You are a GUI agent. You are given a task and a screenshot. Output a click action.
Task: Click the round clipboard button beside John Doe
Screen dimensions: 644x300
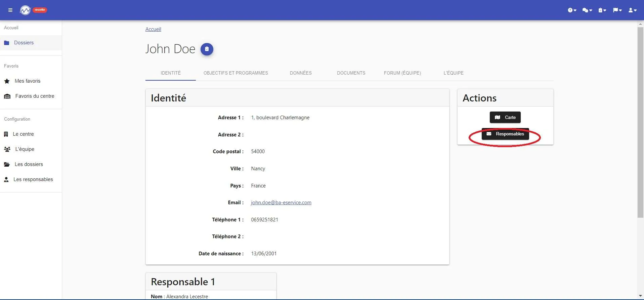point(207,49)
